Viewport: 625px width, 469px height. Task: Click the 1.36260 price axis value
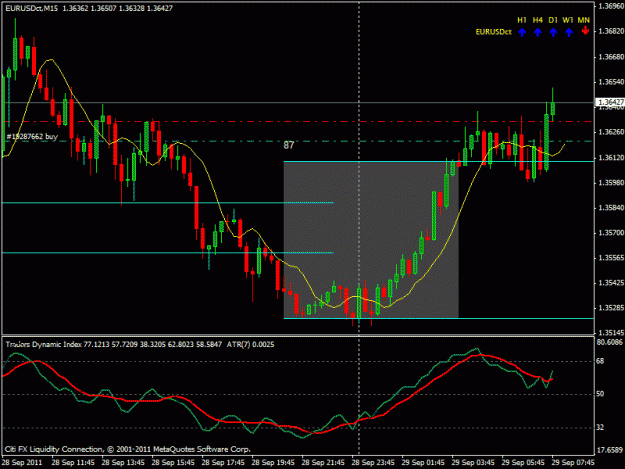611,132
